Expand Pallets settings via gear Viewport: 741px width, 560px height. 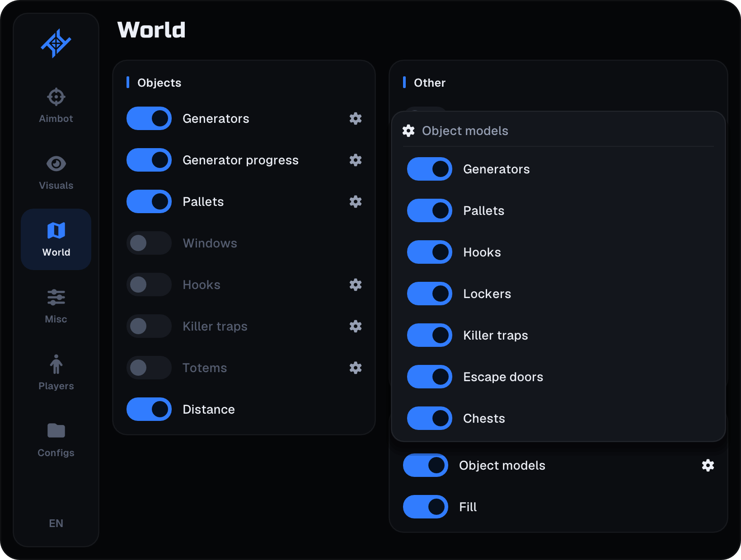356,201
